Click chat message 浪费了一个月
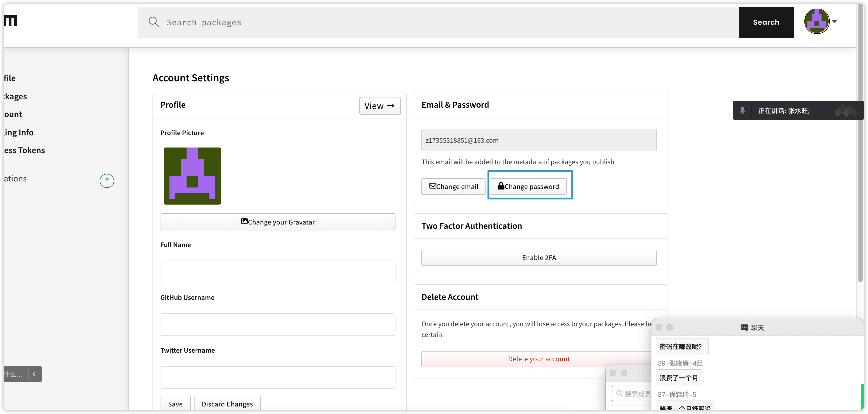Viewport: 868px width, 414px height. [679, 378]
